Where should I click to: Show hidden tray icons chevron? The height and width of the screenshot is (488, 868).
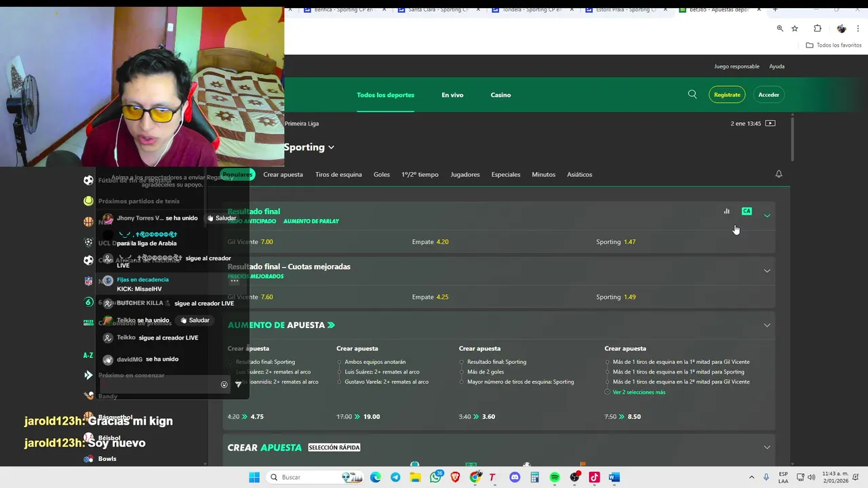[752, 477]
